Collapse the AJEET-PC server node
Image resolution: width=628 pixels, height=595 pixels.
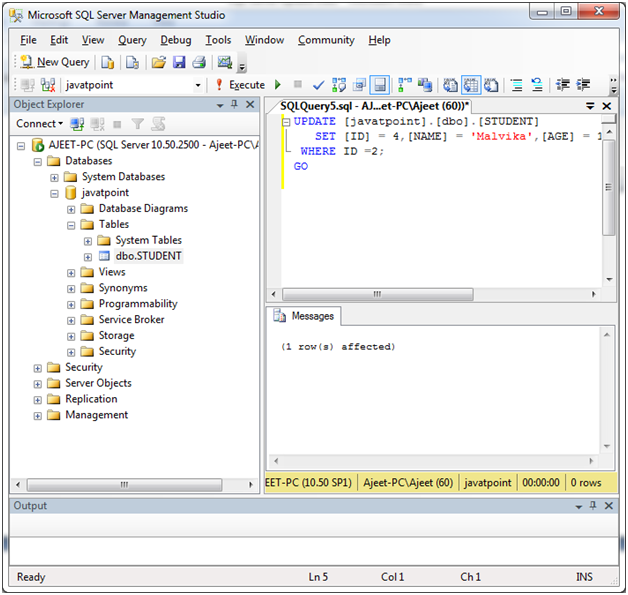(21, 146)
